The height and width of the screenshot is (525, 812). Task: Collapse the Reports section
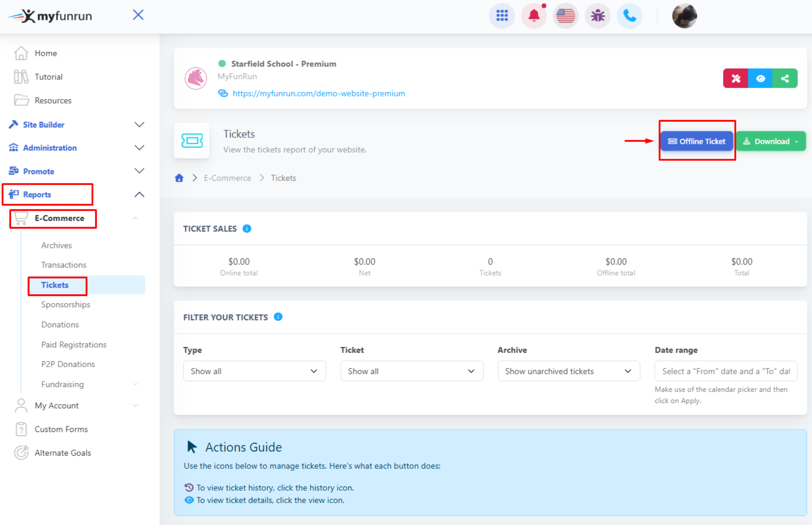[x=139, y=194]
